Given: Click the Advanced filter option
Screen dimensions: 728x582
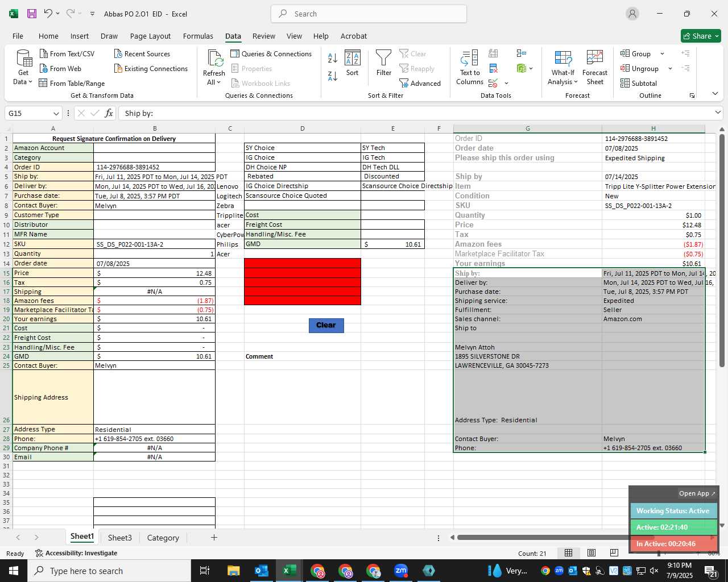Looking at the screenshot, I should coord(420,83).
